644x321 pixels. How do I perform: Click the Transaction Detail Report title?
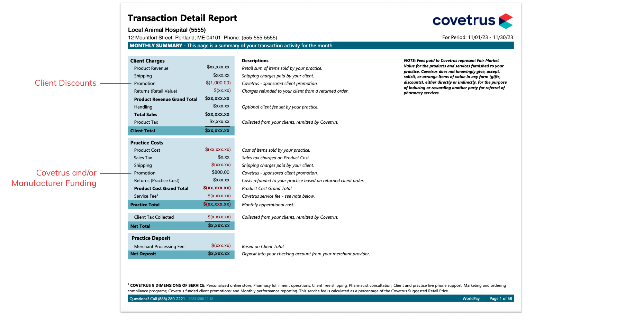coord(182,18)
